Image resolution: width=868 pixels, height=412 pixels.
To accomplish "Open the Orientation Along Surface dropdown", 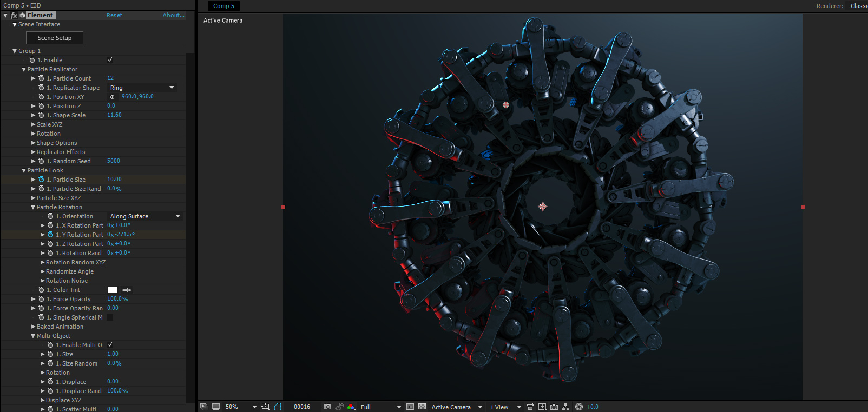I will (145, 216).
